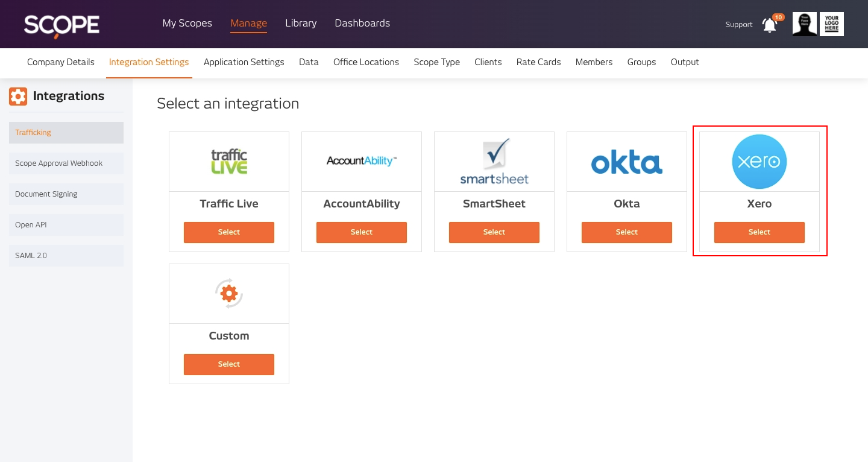
Task: Open the Scope Type tab
Action: pyautogui.click(x=437, y=62)
